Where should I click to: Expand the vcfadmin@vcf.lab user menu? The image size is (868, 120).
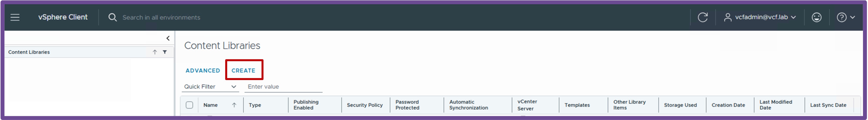click(x=760, y=17)
